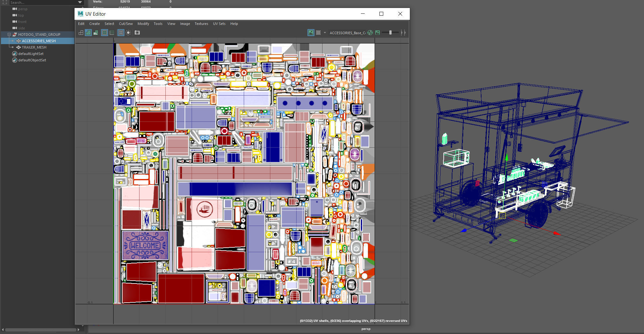Toggle the checker map pattern
The height and width of the screenshot is (334, 644).
[318, 33]
